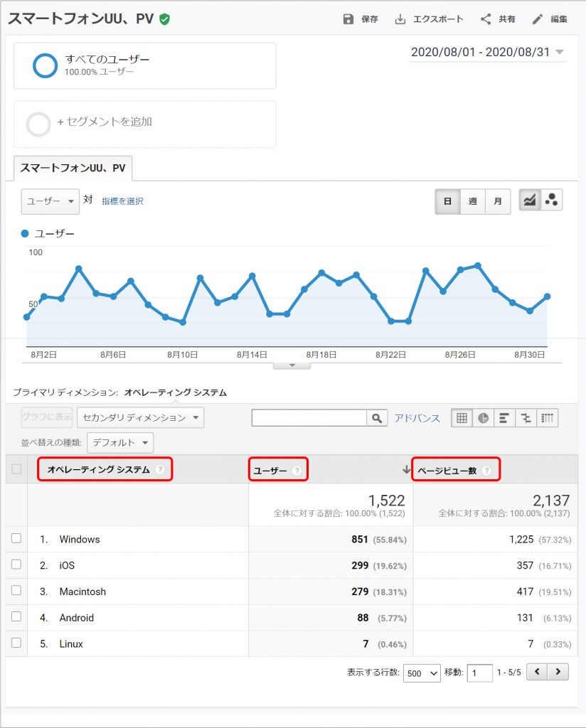Image resolution: width=586 pixels, height=728 pixels.
Task: Check the iOS row checkbox
Action: point(16,564)
